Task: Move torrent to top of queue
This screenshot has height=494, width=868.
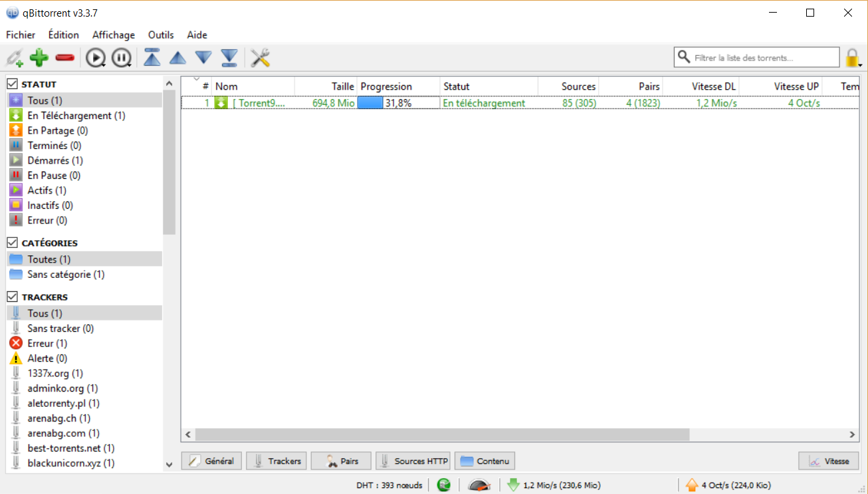Action: (x=152, y=58)
